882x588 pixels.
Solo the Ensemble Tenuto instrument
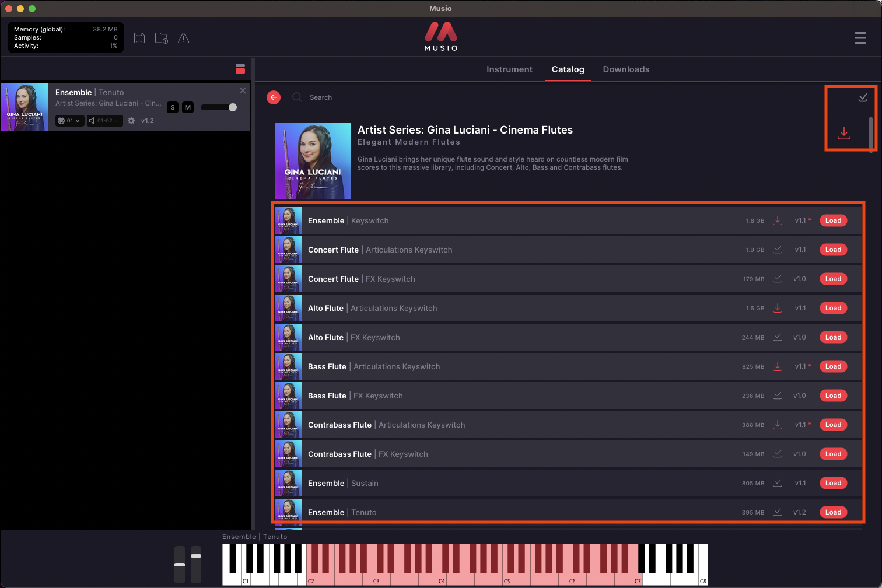[173, 107]
